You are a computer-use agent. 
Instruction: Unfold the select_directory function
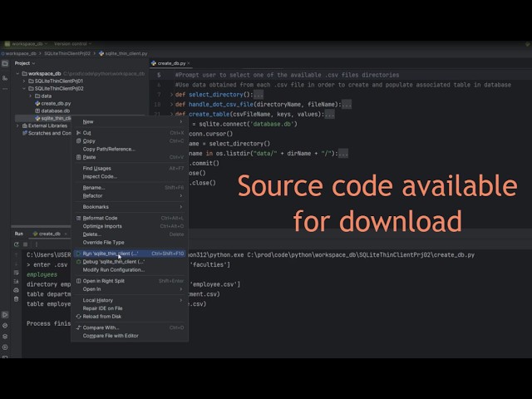(171, 95)
